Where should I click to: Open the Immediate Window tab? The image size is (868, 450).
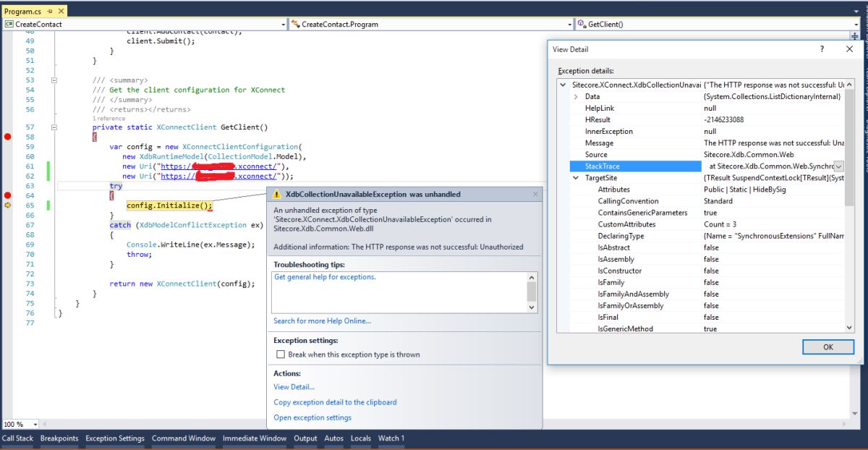click(x=255, y=438)
